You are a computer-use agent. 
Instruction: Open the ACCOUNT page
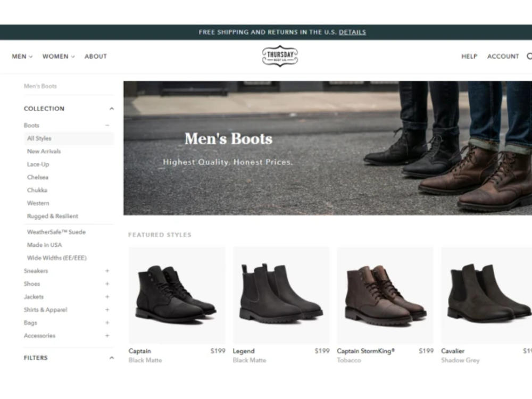(x=503, y=56)
